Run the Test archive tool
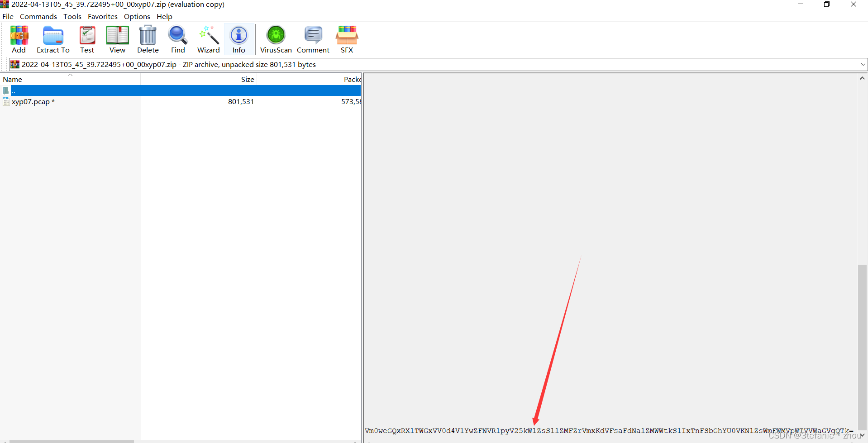This screenshot has height=443, width=868. [87, 39]
